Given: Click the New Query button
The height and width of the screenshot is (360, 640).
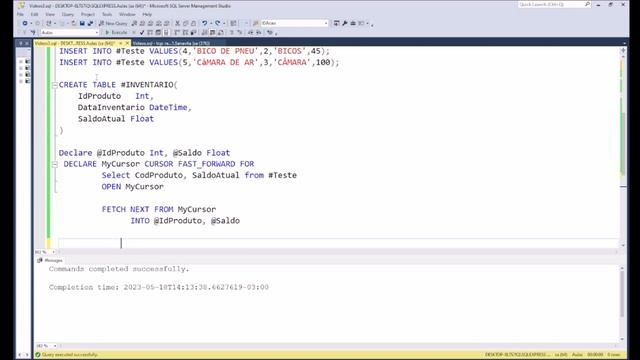Looking at the screenshot, I should (x=113, y=23).
